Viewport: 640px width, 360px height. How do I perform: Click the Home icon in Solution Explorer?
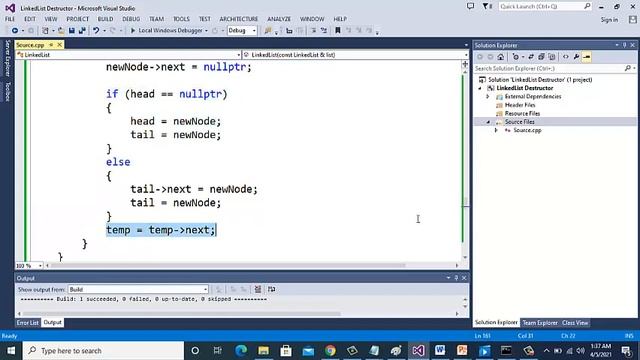[501, 57]
